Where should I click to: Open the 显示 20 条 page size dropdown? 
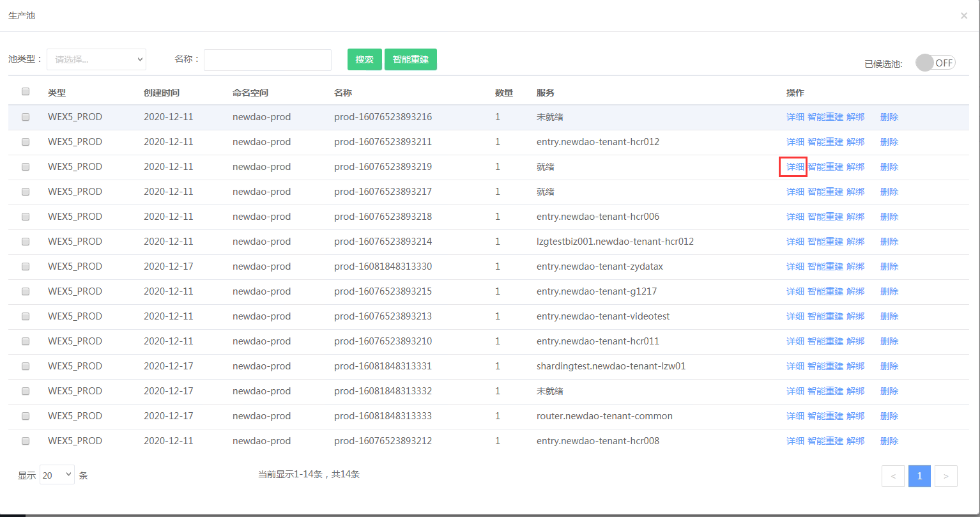pyautogui.click(x=57, y=475)
